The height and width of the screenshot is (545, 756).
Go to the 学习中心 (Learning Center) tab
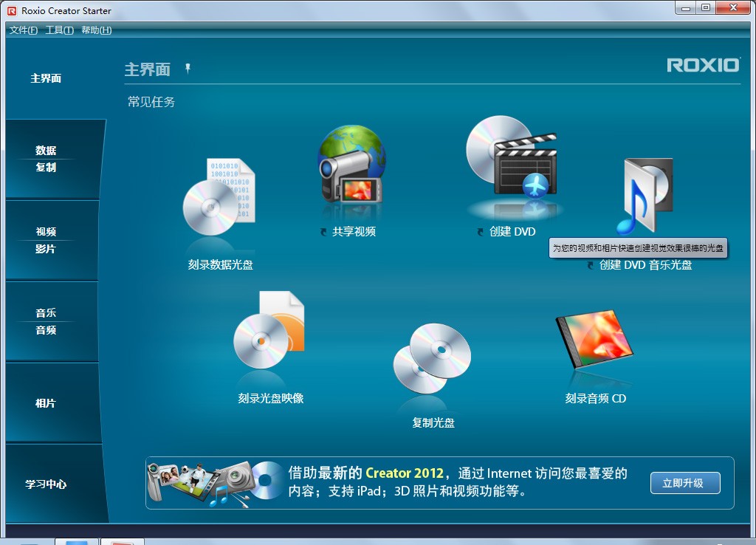[46, 485]
